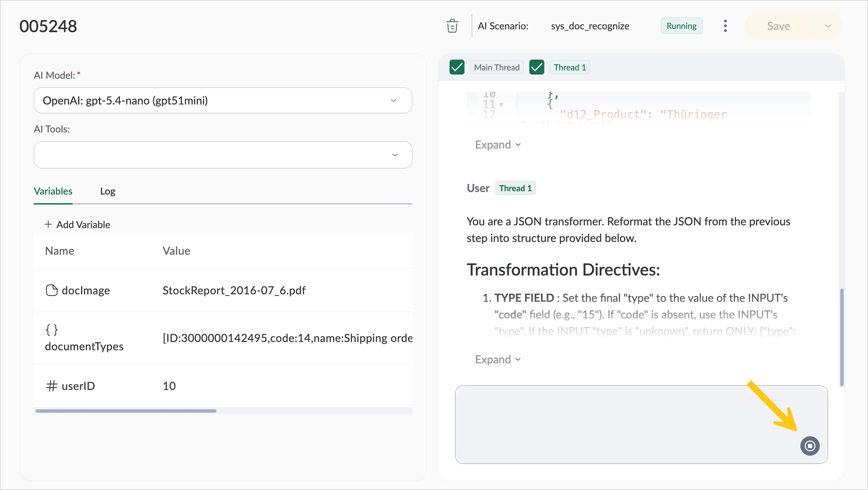Switch to the Log tab
The height and width of the screenshot is (490, 868).
pyautogui.click(x=108, y=191)
